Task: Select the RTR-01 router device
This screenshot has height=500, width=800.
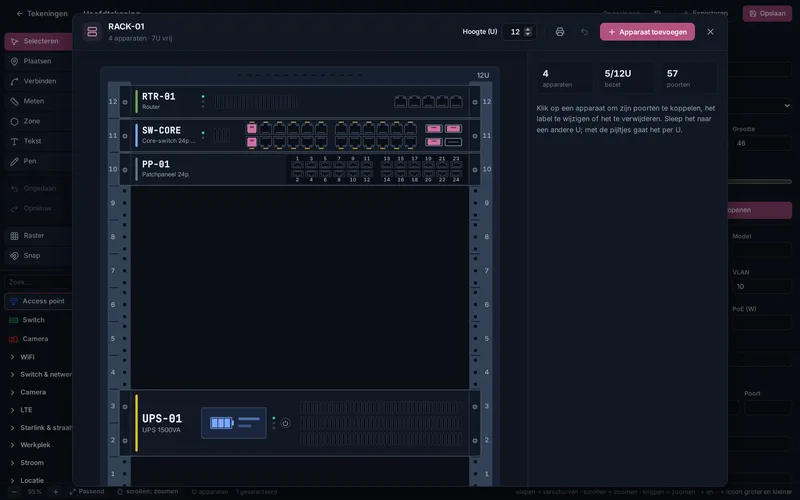Action: pos(300,102)
